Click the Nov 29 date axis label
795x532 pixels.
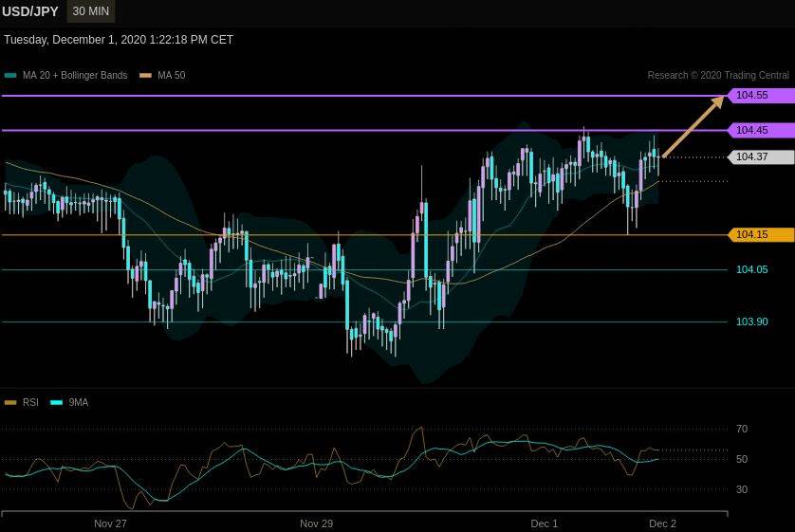coord(316,523)
